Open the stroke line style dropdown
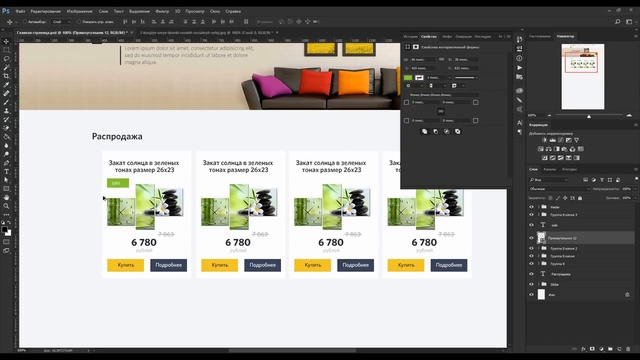Image resolution: width=640 pixels, height=360 pixels. click(x=466, y=78)
